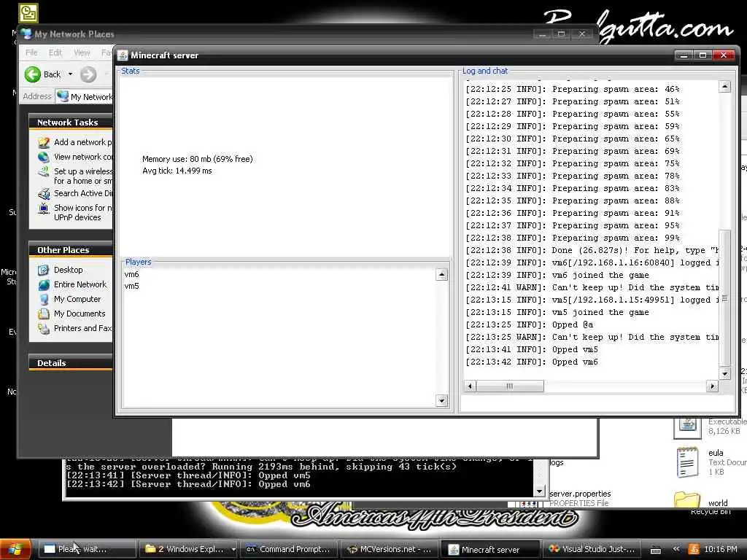Open My Computer under Other Places
This screenshot has height=560, width=747.
pyautogui.click(x=77, y=299)
